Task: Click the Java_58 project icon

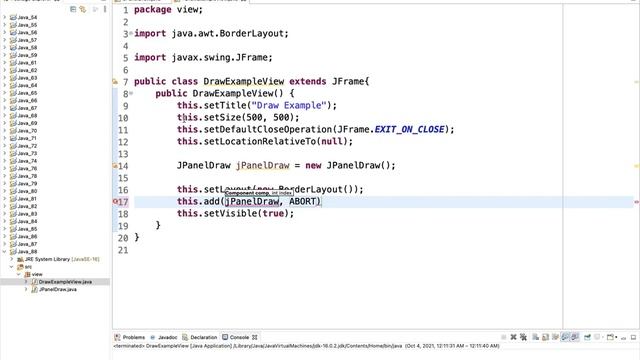Action: (13, 47)
